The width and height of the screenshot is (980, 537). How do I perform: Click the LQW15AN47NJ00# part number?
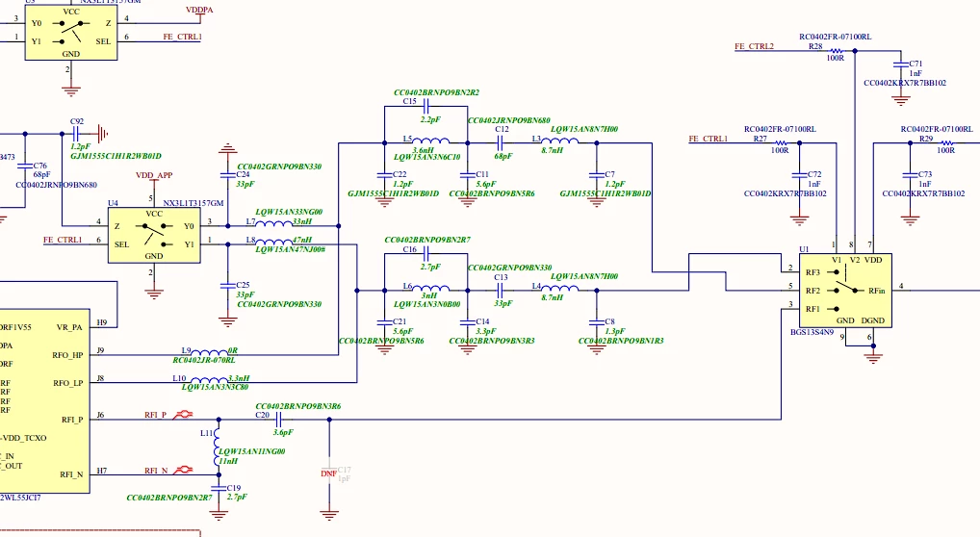290,249
